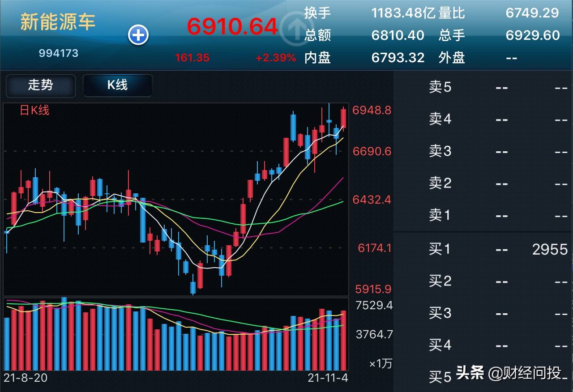Tap the current index value 6910.64

[x=233, y=26]
